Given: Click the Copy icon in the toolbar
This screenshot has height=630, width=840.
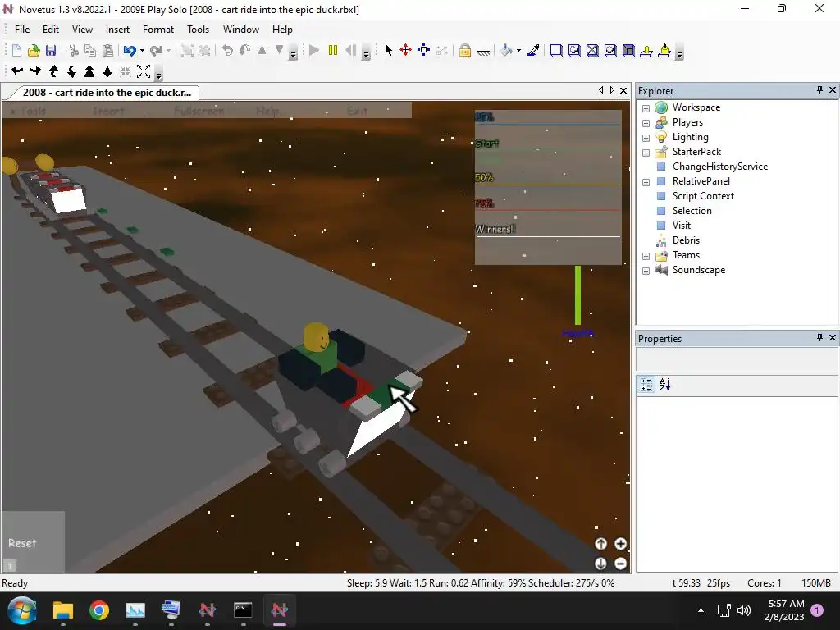Looking at the screenshot, I should [x=90, y=50].
